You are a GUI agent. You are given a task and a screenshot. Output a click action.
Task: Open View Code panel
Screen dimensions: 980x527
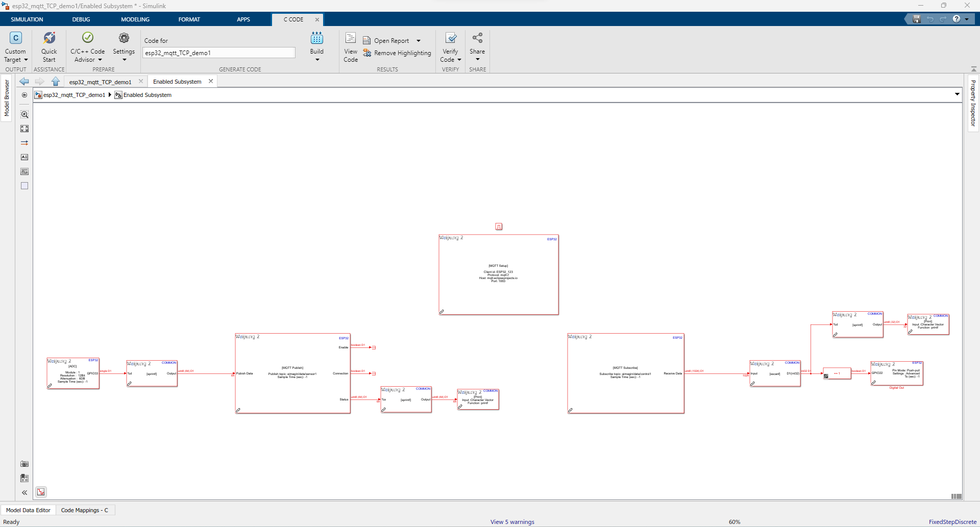(351, 47)
